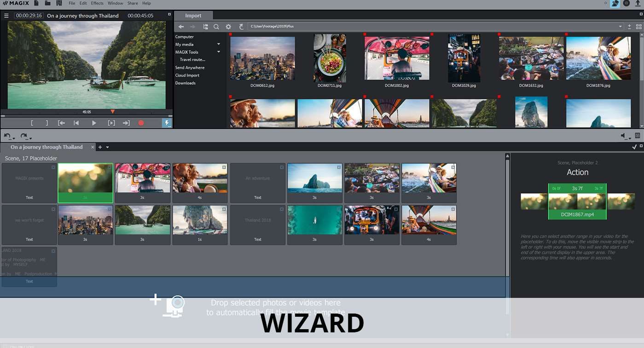Confirm with the checkmark icon above wizard panel
Viewport: 644px width, 348px height.
634,147
